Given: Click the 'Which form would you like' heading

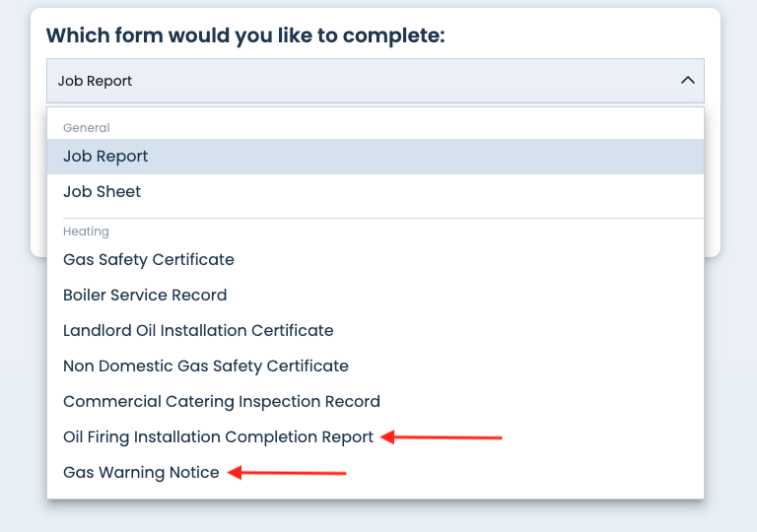Looking at the screenshot, I should pos(245,36).
